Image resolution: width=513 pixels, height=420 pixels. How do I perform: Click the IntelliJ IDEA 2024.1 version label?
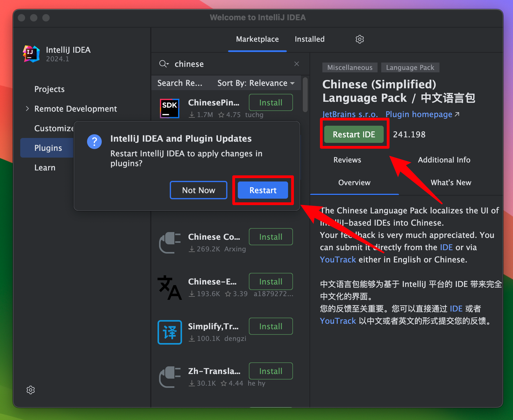(x=58, y=59)
